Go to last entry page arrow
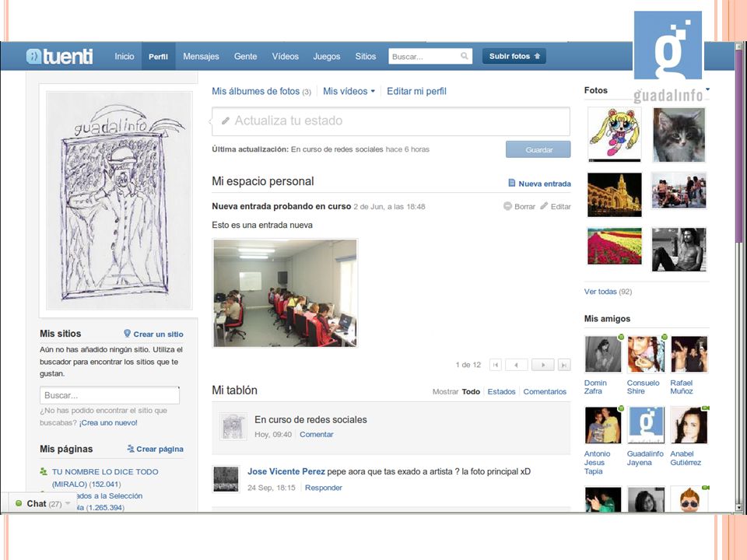Screen dimensions: 747x560 tap(564, 366)
